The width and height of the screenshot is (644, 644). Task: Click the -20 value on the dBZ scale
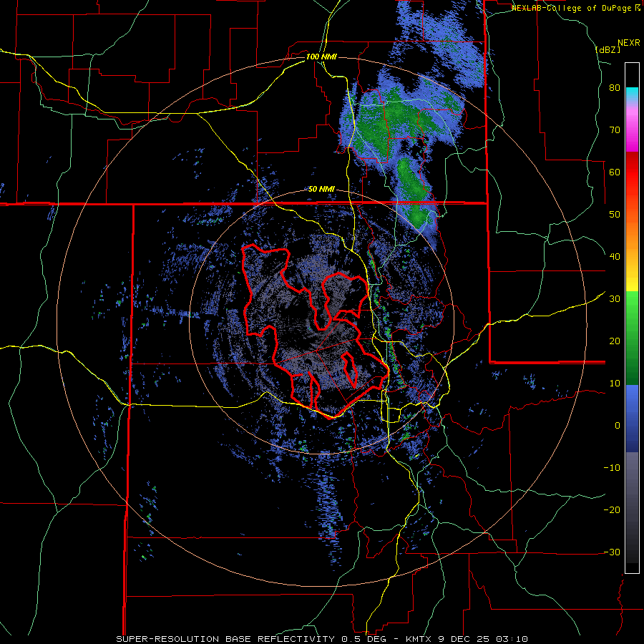[612, 509]
